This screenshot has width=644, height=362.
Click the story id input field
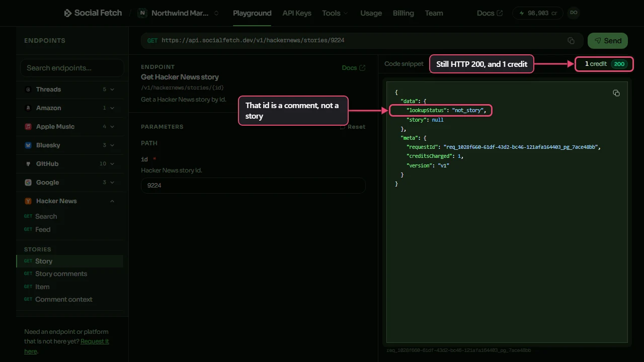[253, 186]
